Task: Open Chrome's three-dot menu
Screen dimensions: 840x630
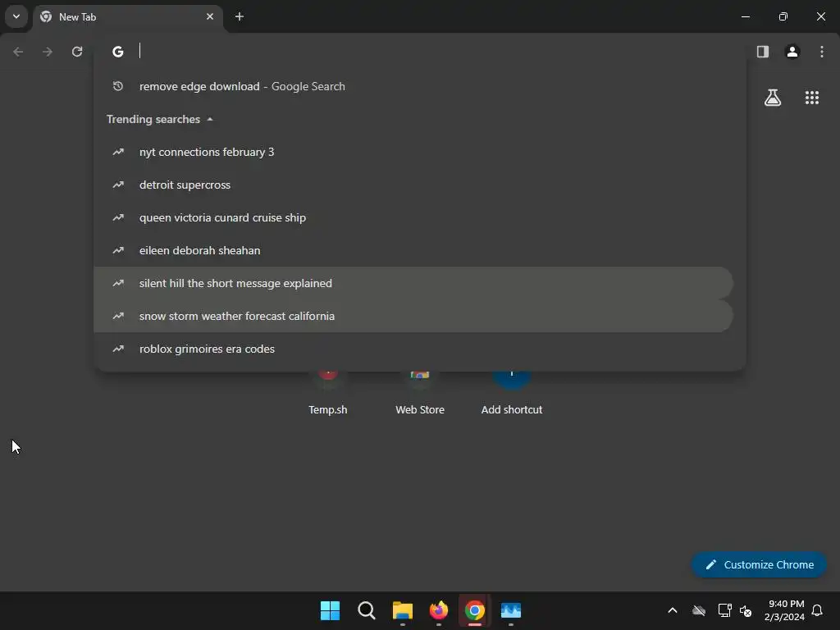Action: point(822,52)
